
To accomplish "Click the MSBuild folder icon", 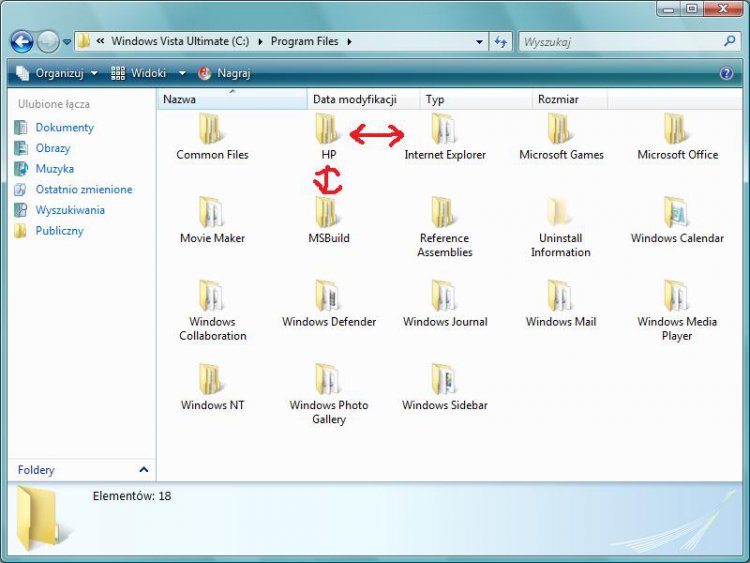I will [328, 212].
